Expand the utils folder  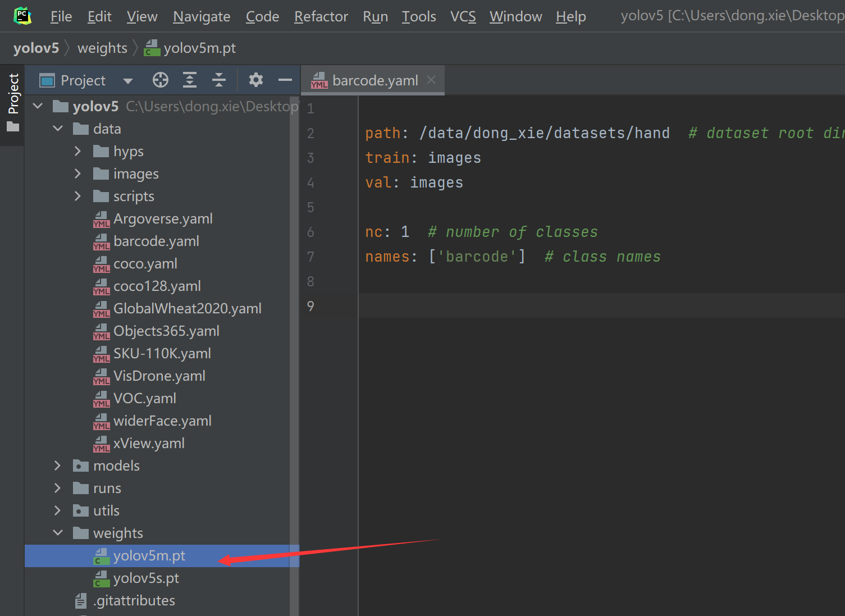click(57, 510)
